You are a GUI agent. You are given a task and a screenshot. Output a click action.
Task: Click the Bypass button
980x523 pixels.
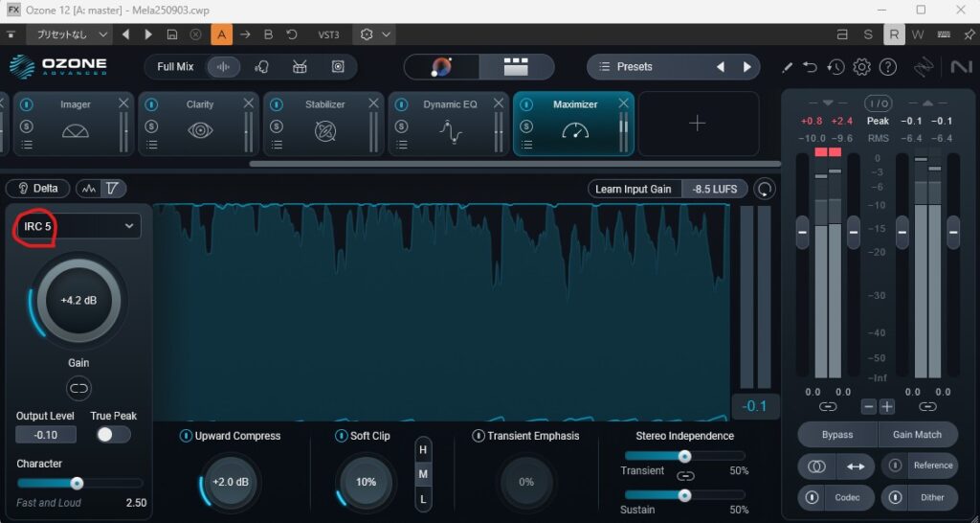tap(837, 434)
